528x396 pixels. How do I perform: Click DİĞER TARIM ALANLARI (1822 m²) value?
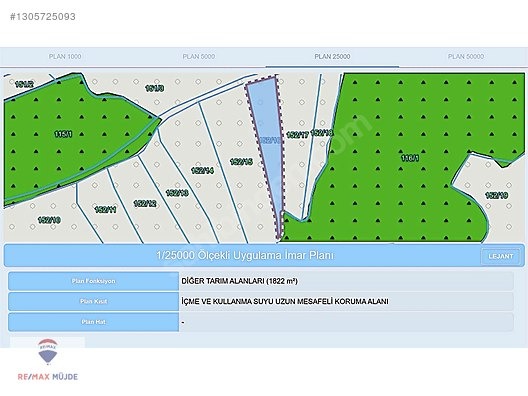[239, 281]
